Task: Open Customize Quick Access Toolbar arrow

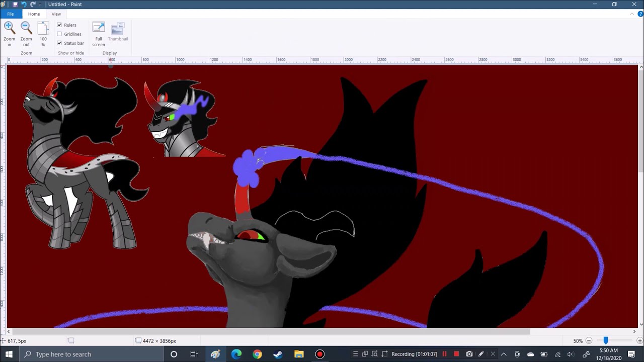Action: point(41,5)
